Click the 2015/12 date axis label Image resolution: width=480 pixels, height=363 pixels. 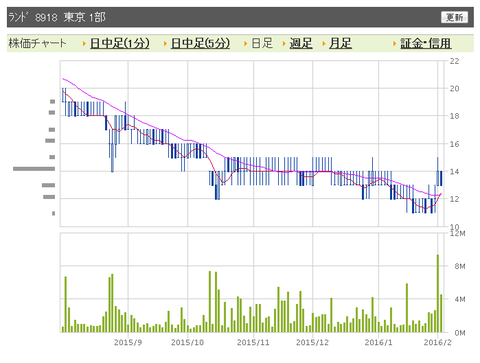point(312,342)
